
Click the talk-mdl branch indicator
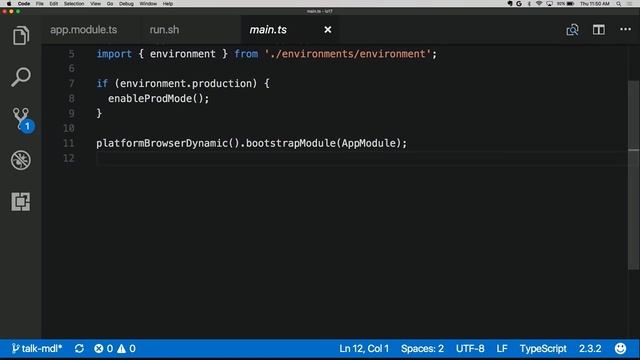click(x=37, y=349)
